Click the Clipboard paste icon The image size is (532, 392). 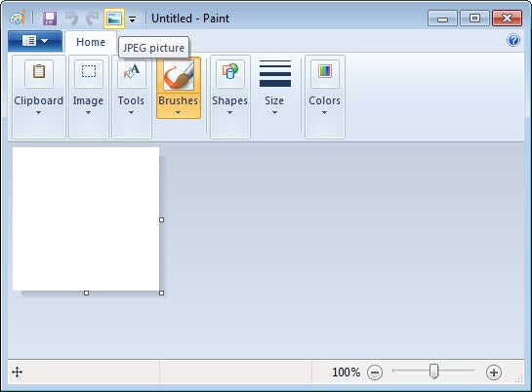point(39,72)
